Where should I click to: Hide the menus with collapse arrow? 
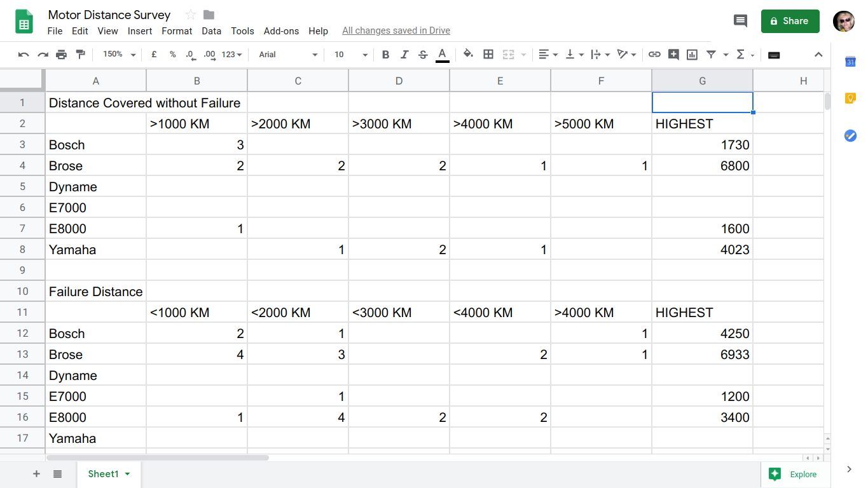[x=818, y=55]
